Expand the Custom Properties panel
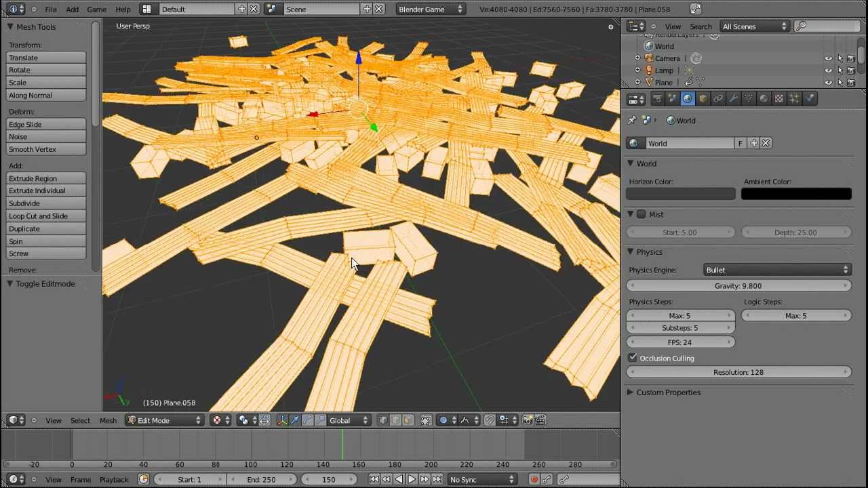868x488 pixels. [668, 392]
